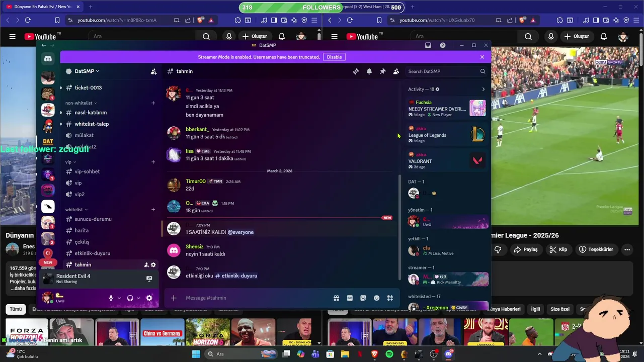Open apps launcher icon in message bar
Screen dimensions: 644x362
(390, 298)
